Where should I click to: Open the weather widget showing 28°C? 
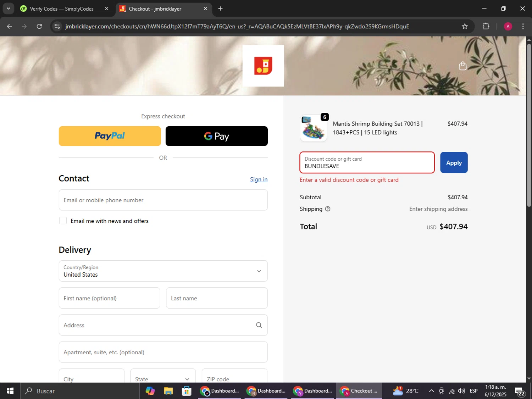[x=405, y=391]
